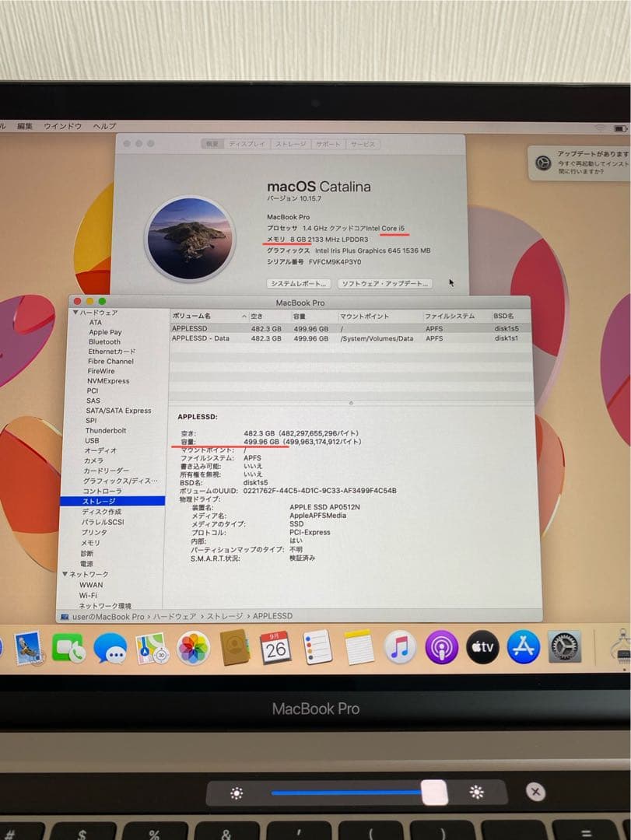Select プリンタ in the sidebar
Image resolution: width=631 pixels, height=840 pixels.
pos(94,532)
